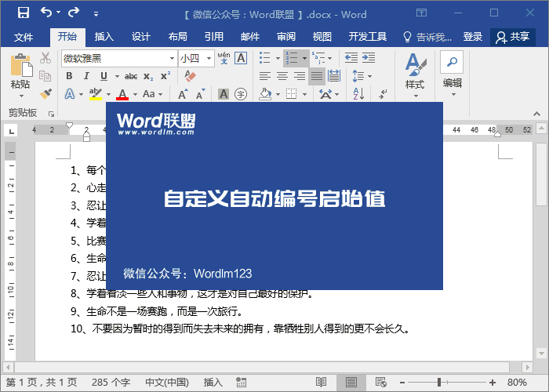Toggle italic formatting
The image size is (549, 392).
tap(86, 76)
